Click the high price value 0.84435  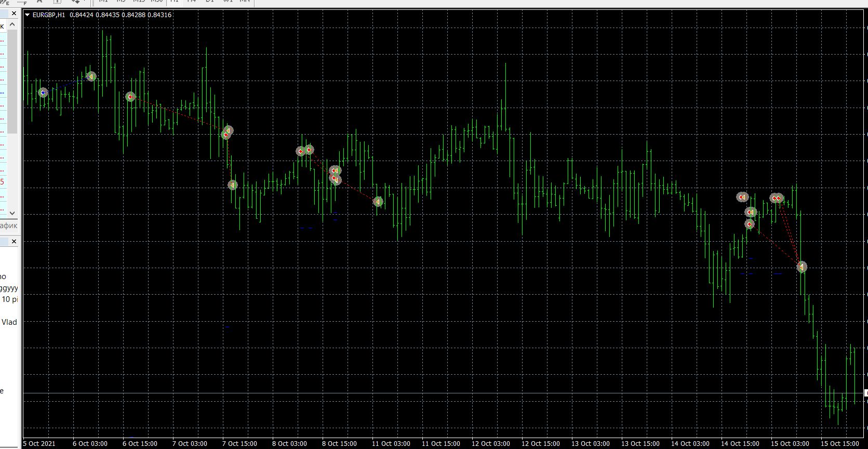tap(107, 15)
